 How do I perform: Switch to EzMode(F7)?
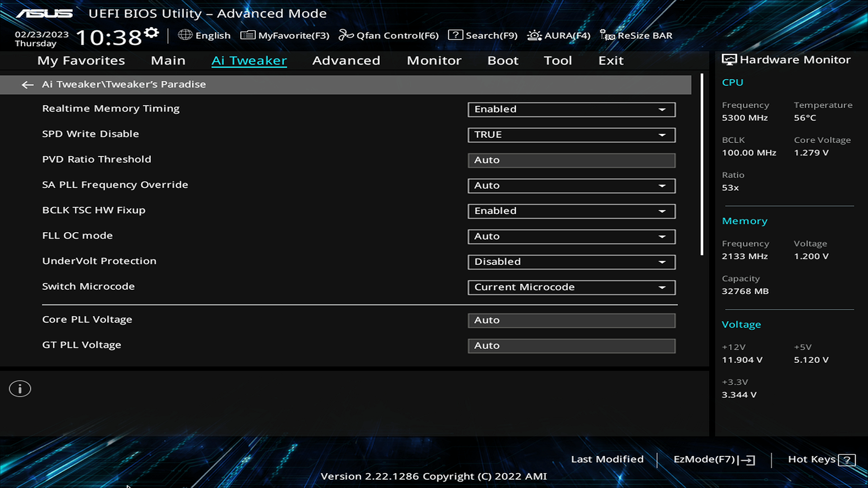714,460
